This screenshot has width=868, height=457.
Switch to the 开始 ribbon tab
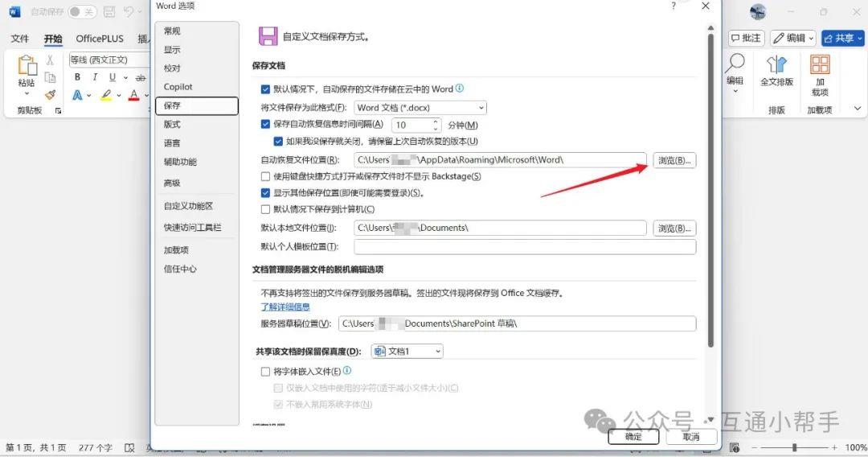(53, 39)
